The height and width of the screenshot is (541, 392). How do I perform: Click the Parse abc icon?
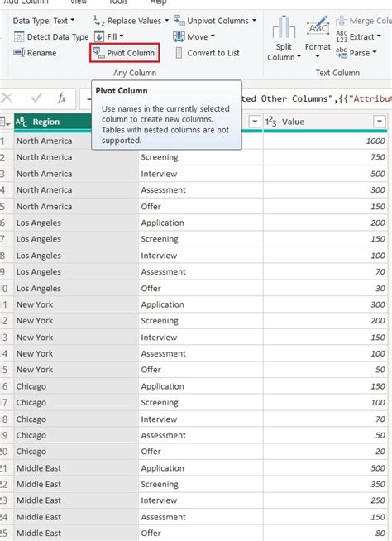(342, 53)
